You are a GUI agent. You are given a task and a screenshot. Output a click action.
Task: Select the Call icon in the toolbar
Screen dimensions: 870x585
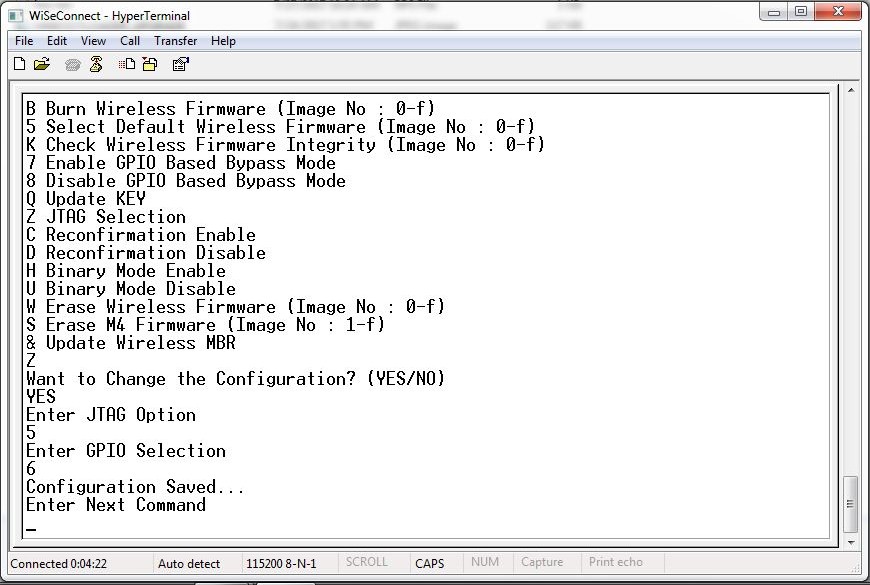tap(71, 63)
